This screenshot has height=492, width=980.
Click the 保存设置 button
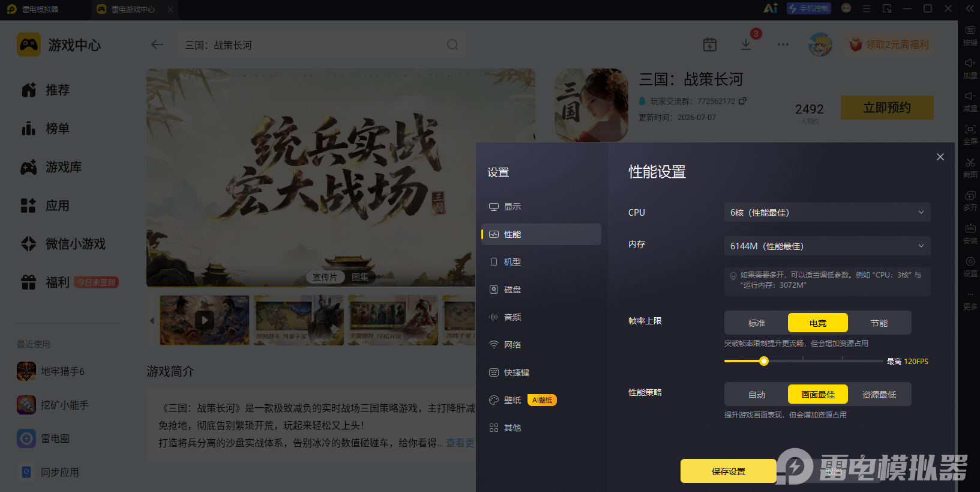(x=729, y=472)
